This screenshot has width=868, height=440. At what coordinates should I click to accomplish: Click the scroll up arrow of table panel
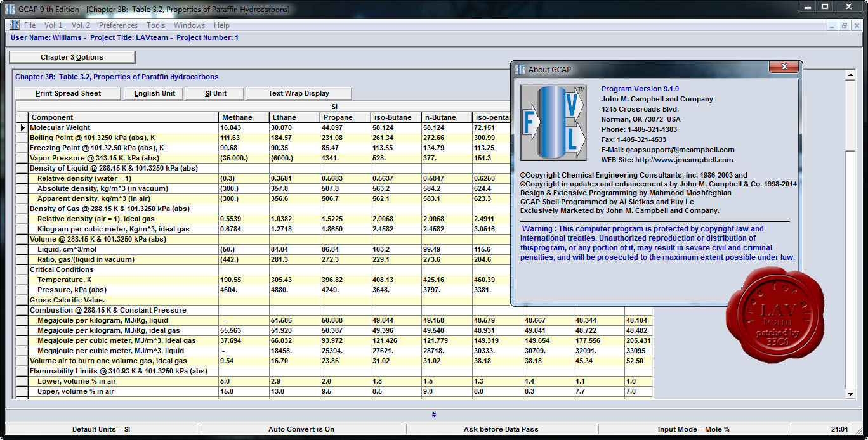[851, 75]
